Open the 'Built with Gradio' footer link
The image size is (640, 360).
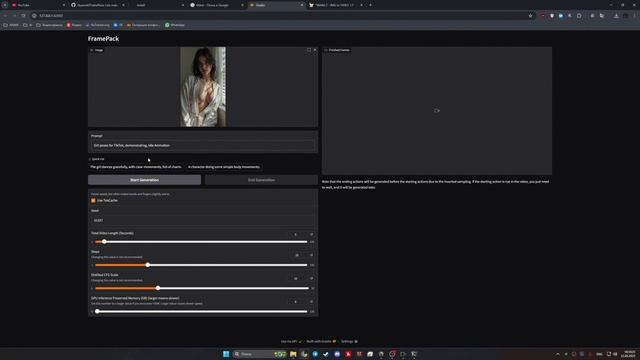click(x=321, y=341)
